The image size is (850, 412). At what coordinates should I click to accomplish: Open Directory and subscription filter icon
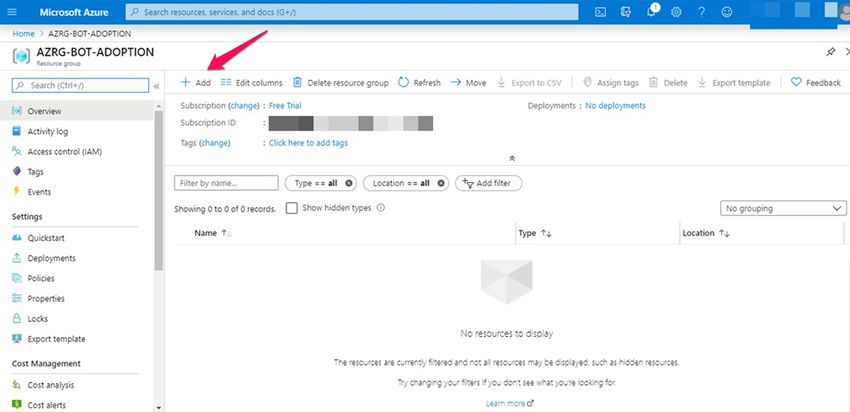[x=626, y=12]
